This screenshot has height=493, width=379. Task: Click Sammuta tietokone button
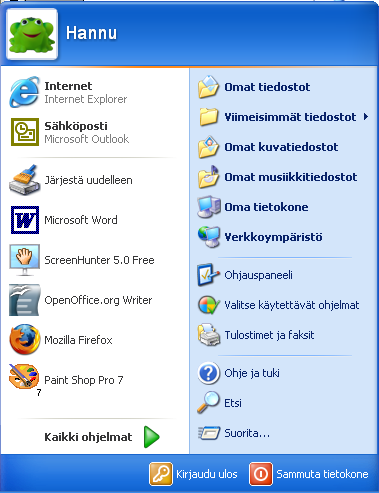(309, 474)
